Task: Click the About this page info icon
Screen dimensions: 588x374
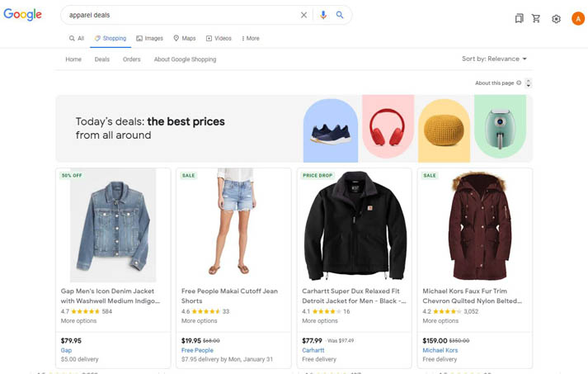Action: [519, 83]
